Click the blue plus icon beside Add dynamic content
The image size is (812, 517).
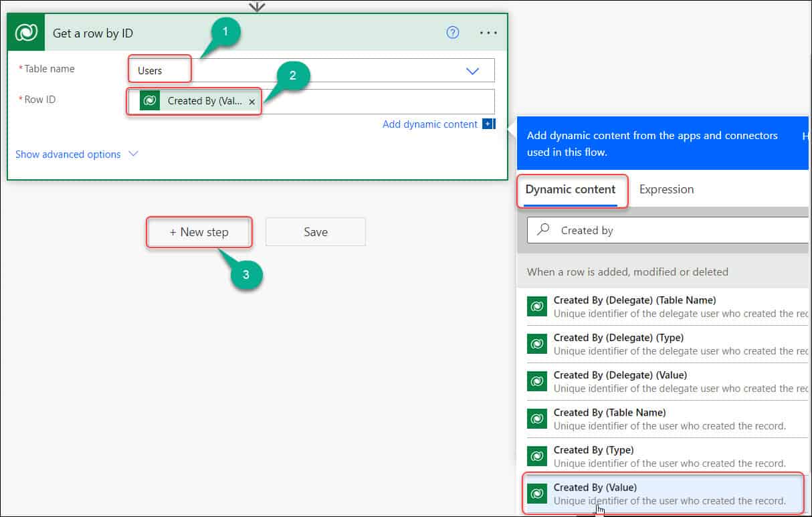pyautogui.click(x=488, y=124)
